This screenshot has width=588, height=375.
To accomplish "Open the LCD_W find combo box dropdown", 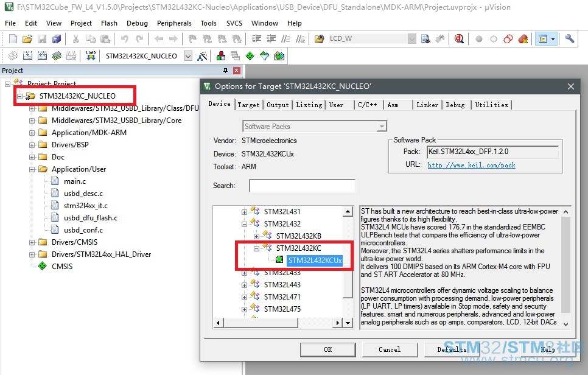I will click(411, 38).
